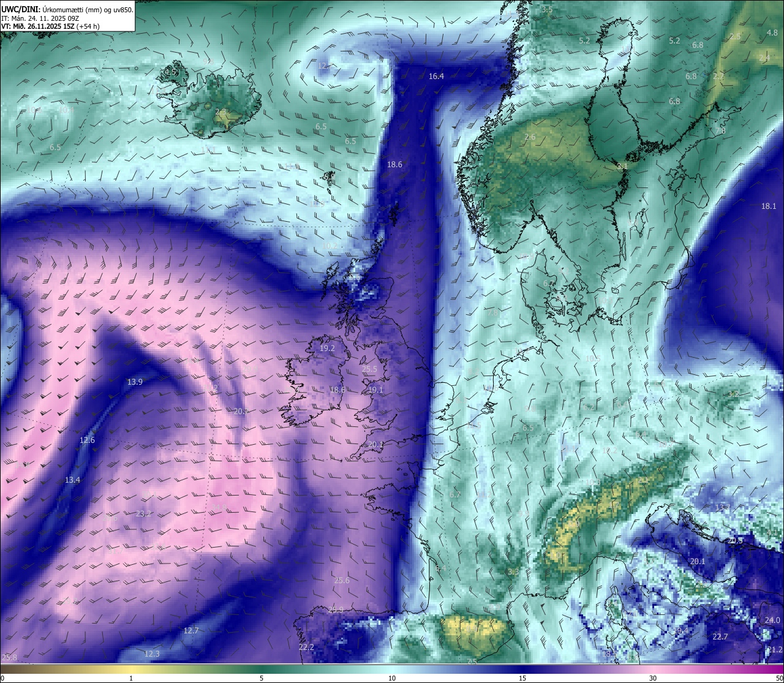Click the 1 tick on the colour scale
Image resolution: width=784 pixels, height=683 pixels.
(130, 678)
